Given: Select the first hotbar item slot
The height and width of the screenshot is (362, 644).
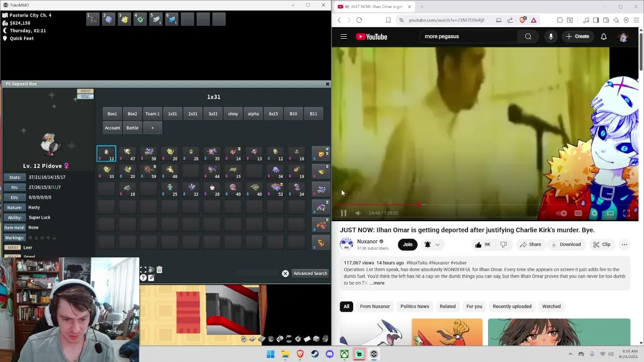Looking at the screenshot, I should point(93,19).
